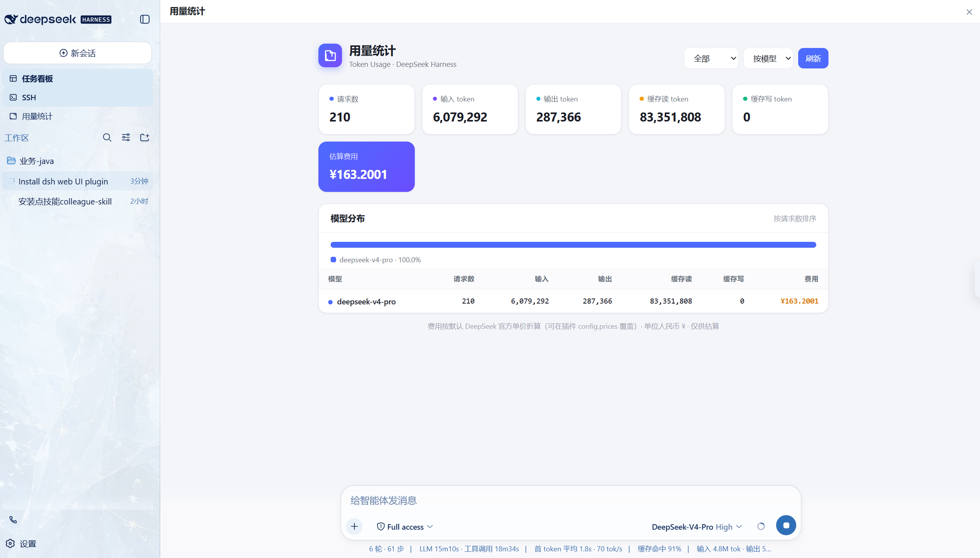The width and height of the screenshot is (980, 558).
Task: Click the 请求数 column header
Action: [464, 279]
